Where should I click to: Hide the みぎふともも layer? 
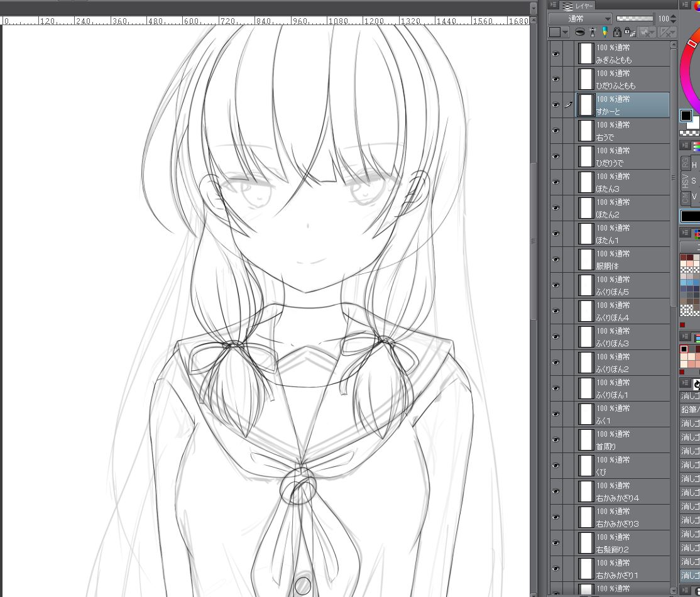pyautogui.click(x=556, y=53)
